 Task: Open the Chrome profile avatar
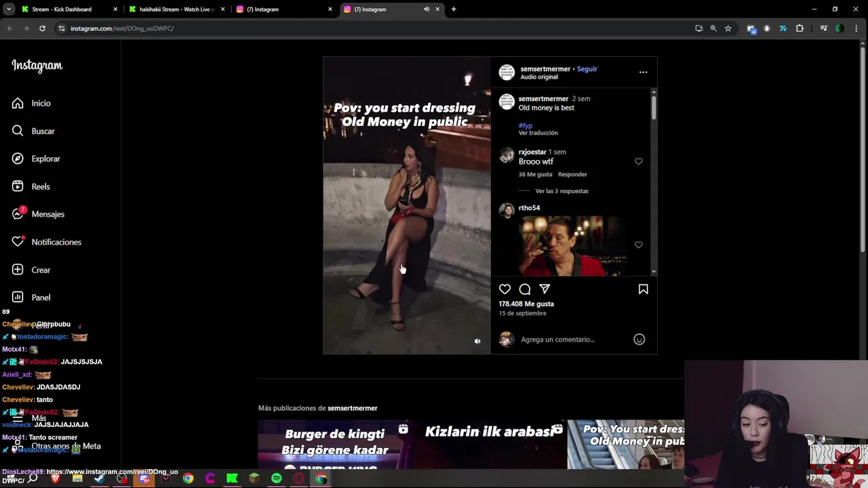[840, 28]
